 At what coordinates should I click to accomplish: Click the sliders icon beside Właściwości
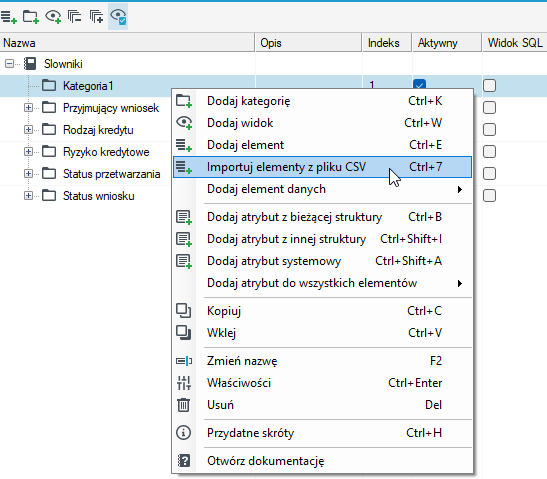[x=184, y=383]
